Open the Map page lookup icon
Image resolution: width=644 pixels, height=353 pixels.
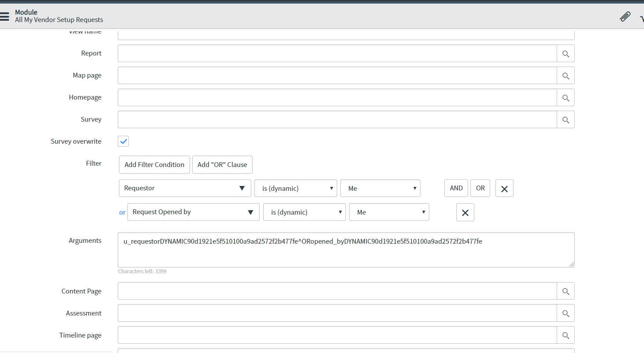[x=566, y=75]
